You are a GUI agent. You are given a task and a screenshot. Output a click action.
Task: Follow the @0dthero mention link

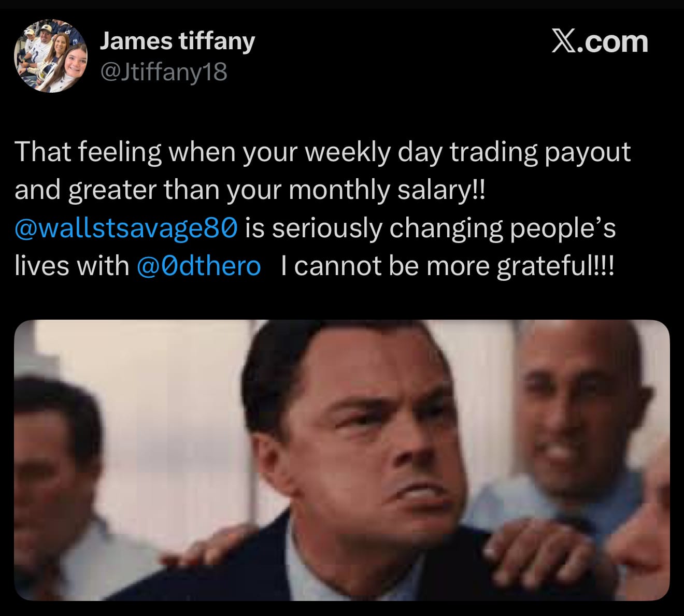coord(199,266)
